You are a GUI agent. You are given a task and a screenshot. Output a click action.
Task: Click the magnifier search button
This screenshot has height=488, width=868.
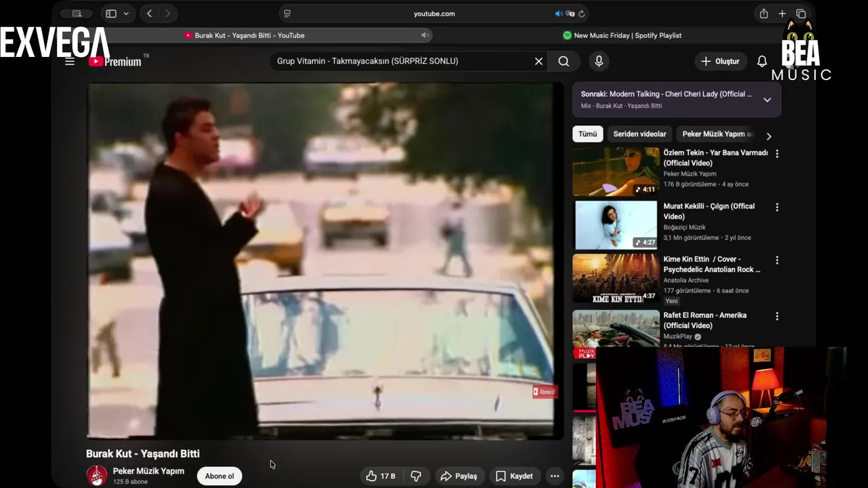(564, 61)
